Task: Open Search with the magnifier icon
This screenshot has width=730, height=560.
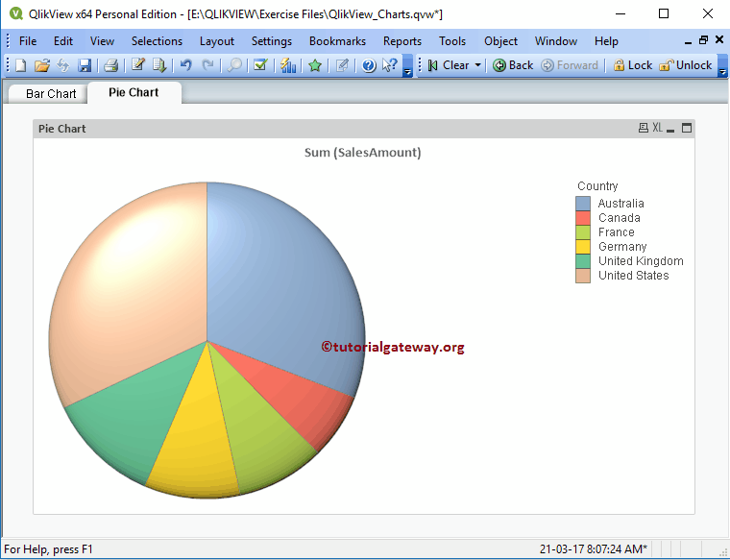Action: (x=234, y=65)
